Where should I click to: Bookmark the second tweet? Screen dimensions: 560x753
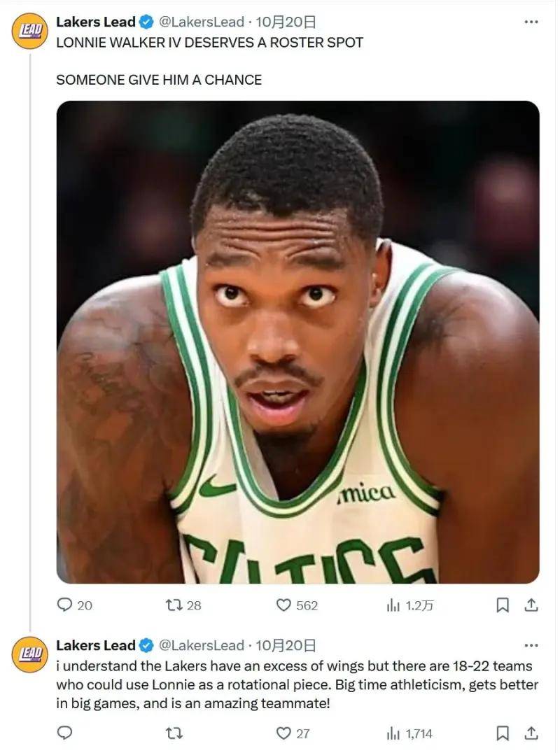click(502, 733)
